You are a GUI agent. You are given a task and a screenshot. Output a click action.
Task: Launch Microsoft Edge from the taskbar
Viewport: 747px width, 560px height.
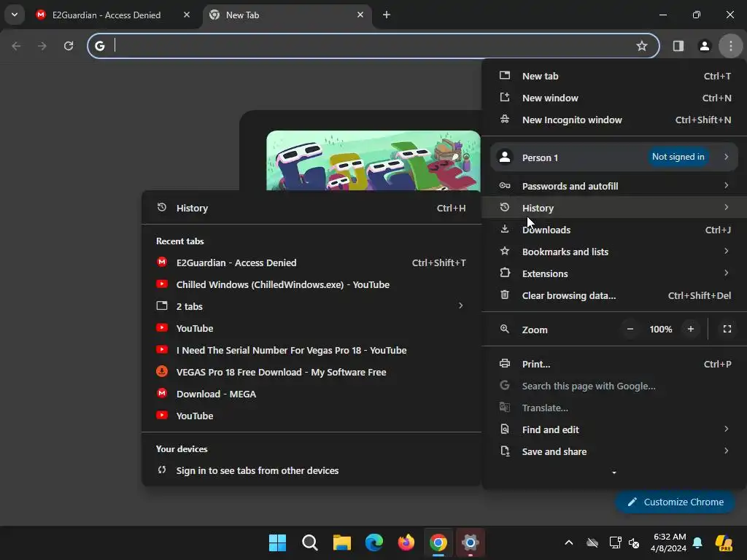coord(374,542)
